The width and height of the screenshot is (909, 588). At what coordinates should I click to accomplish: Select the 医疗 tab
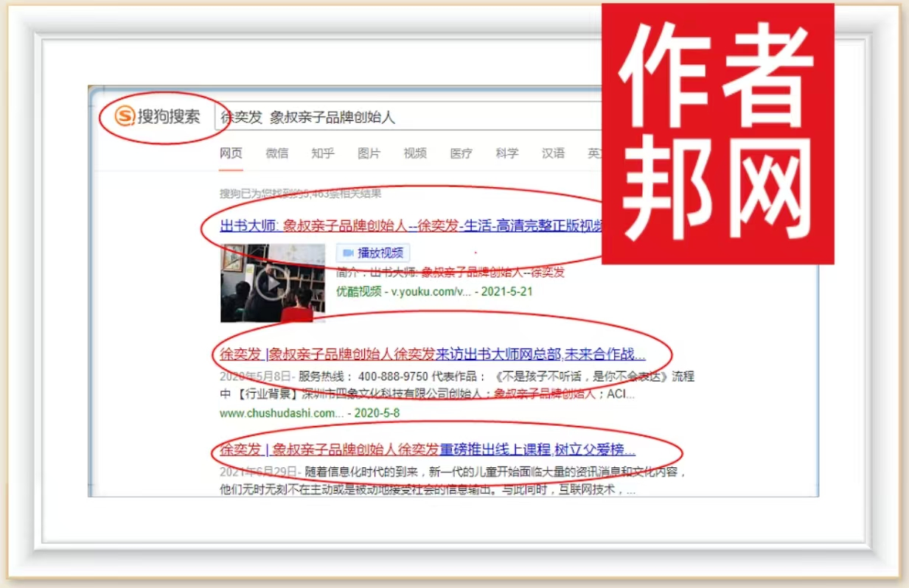coord(462,153)
